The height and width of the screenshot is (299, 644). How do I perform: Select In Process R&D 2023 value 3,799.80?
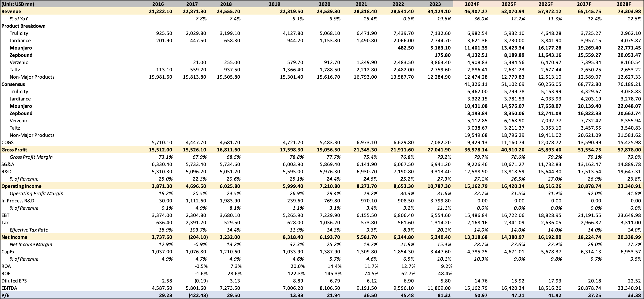(440, 200)
